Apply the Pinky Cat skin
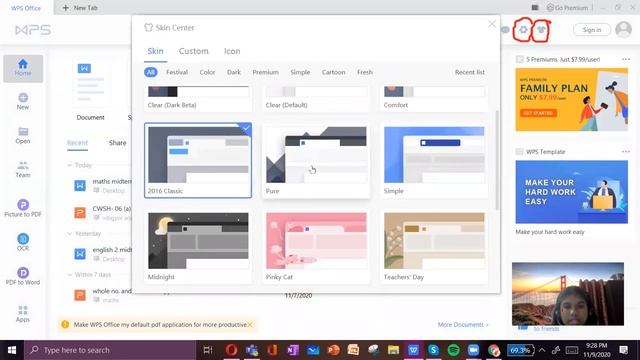 click(x=316, y=247)
